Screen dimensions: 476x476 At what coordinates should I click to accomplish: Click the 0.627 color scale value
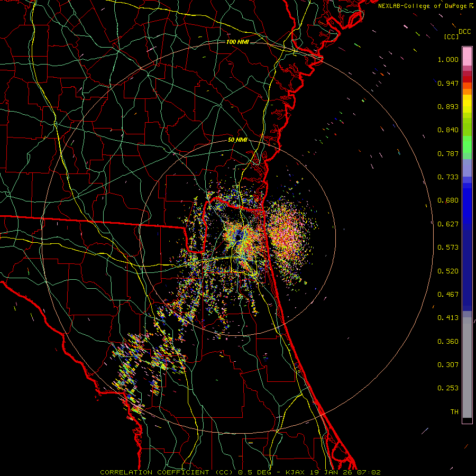[x=448, y=224]
